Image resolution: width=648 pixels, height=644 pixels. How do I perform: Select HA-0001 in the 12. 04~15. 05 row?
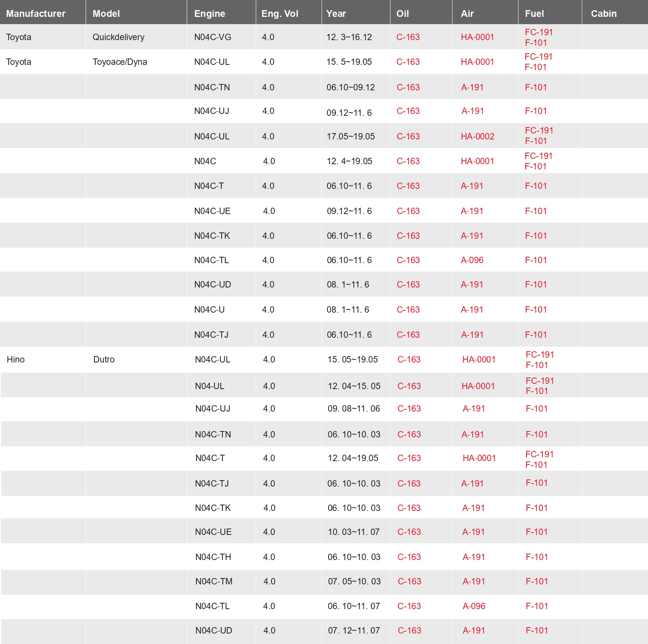pos(478,386)
